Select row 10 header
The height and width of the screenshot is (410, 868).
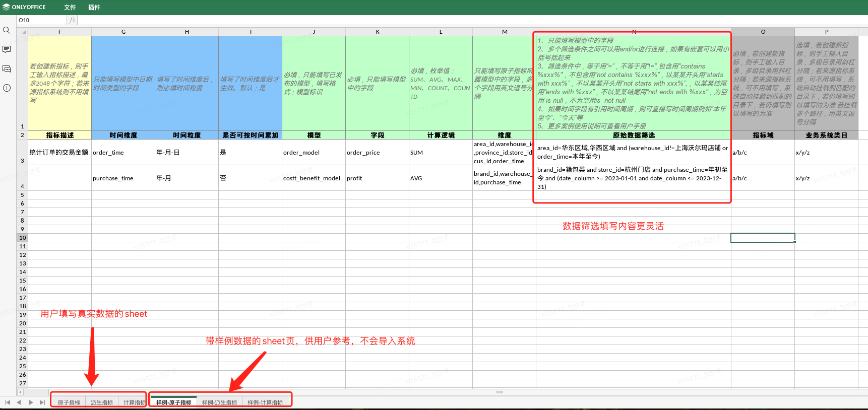22,238
